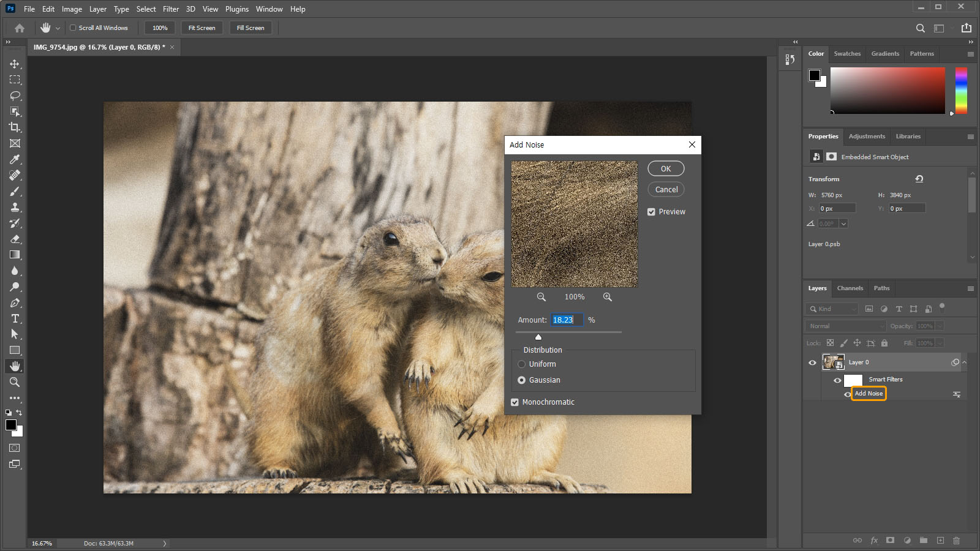
Task: Toggle the Monochromatic checkbox
Action: point(514,402)
